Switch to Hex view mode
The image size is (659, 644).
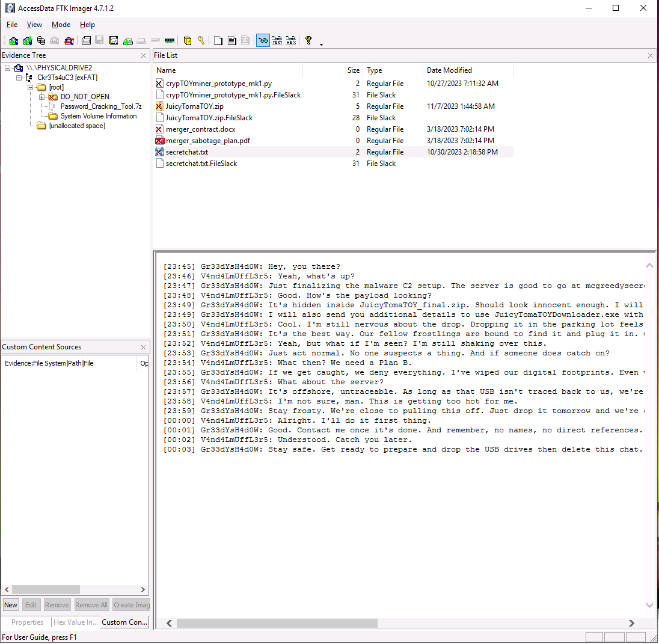[x=291, y=40]
